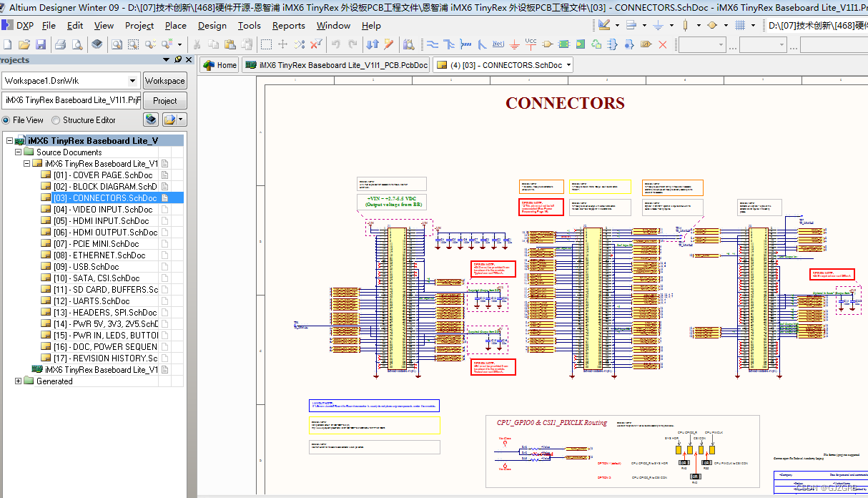The image size is (868, 498).
Task: Click the Home tab button
Action: [x=219, y=64]
